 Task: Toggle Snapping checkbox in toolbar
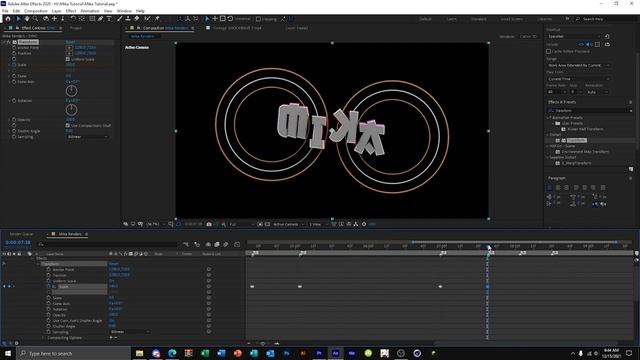pos(258,19)
